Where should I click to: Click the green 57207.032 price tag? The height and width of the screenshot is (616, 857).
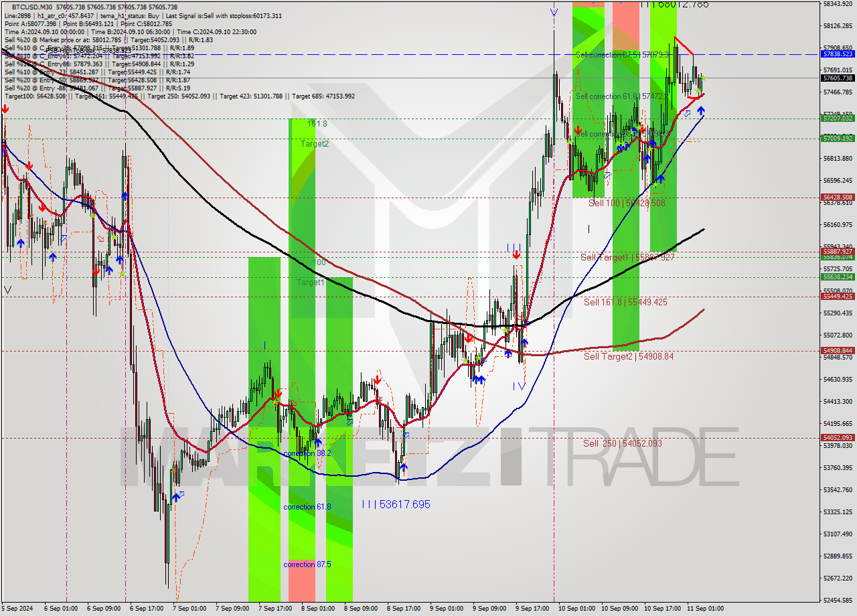(x=838, y=118)
